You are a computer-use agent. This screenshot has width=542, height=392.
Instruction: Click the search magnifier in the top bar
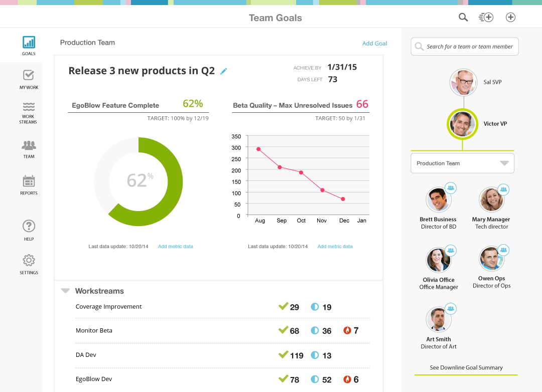pyautogui.click(x=463, y=17)
